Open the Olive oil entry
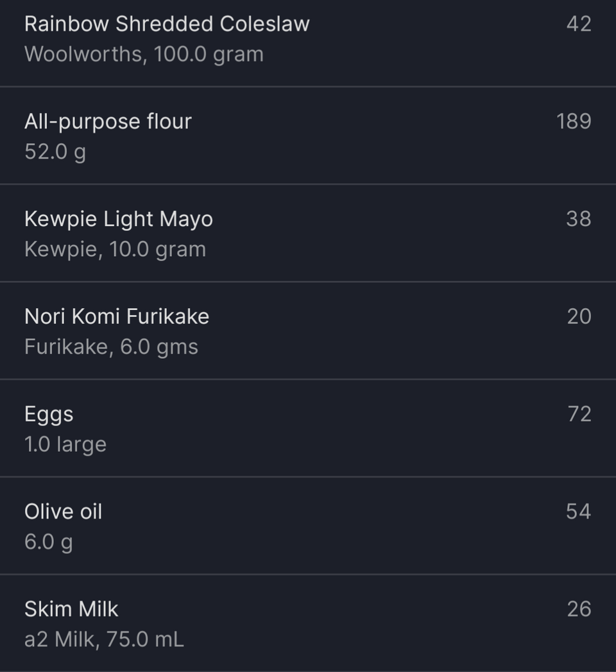Screen dimensions: 616x672 tap(308, 526)
